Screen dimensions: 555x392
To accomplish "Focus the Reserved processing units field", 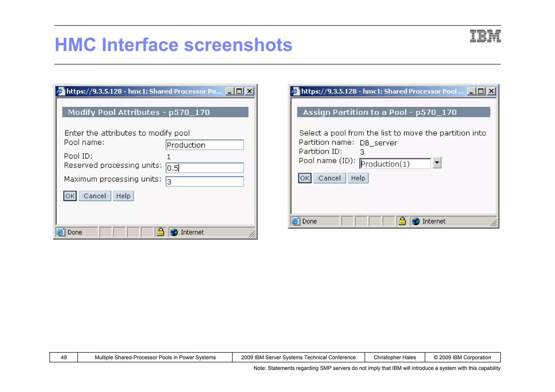I will coord(205,168).
